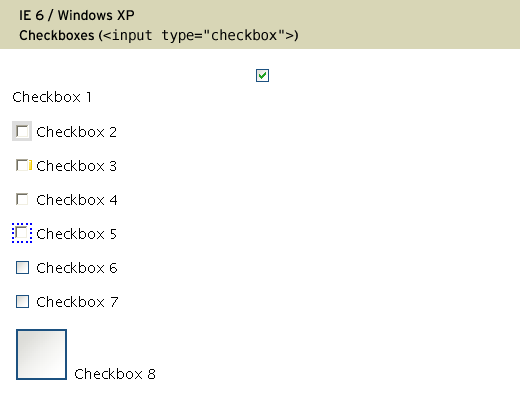This screenshot has width=520, height=408.
Task: Uncheck the green-checked Checkbox 1 box
Action: pyautogui.click(x=262, y=75)
